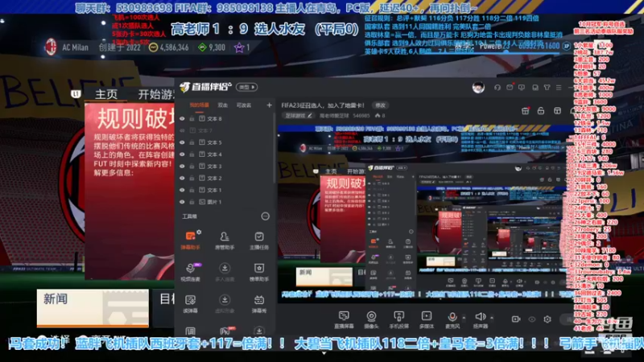Show the hidden 文本 7 source
This screenshot has height=362, width=644.
(182, 130)
